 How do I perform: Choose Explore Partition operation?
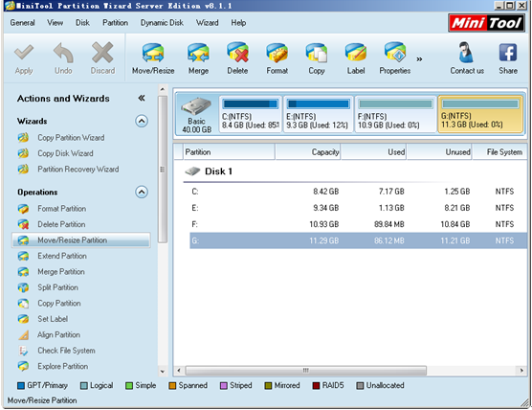pyautogui.click(x=63, y=366)
